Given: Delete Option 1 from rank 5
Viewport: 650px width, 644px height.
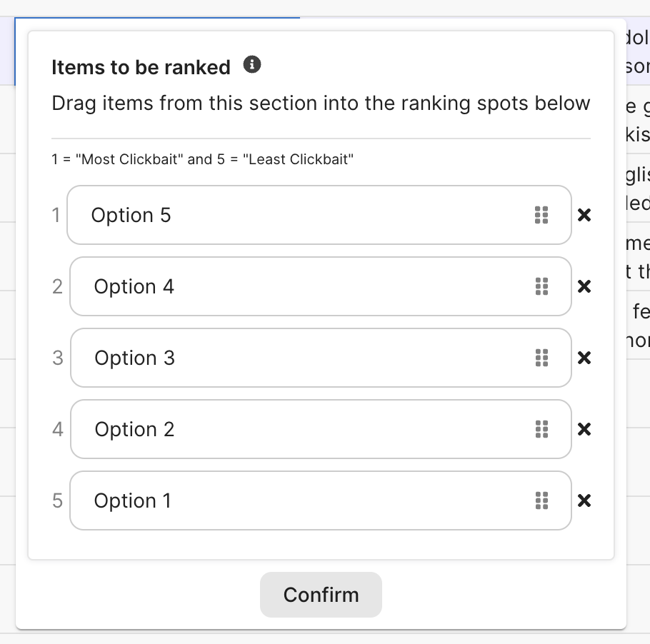Looking at the screenshot, I should point(584,500).
